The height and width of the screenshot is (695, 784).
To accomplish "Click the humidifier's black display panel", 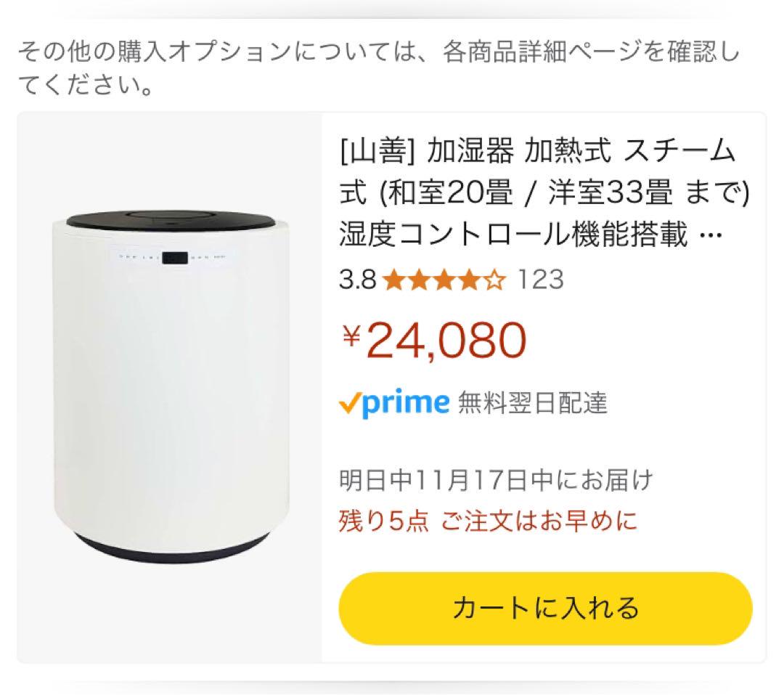I will pyautogui.click(x=175, y=259).
